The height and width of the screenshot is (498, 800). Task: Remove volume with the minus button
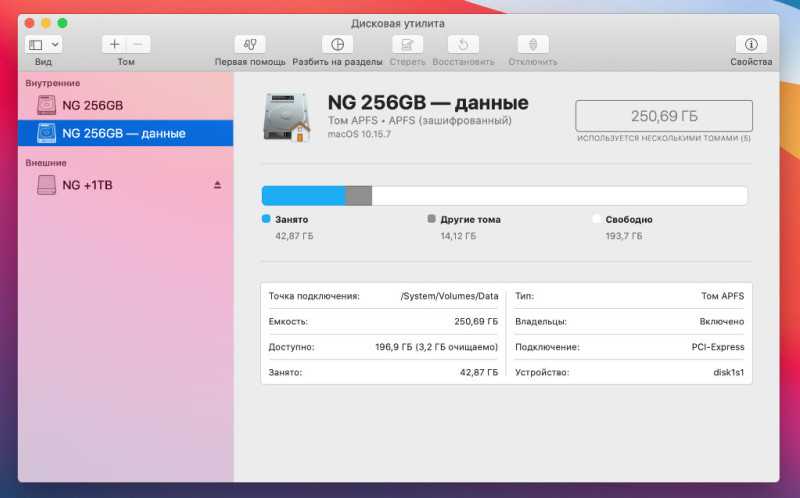pos(138,44)
